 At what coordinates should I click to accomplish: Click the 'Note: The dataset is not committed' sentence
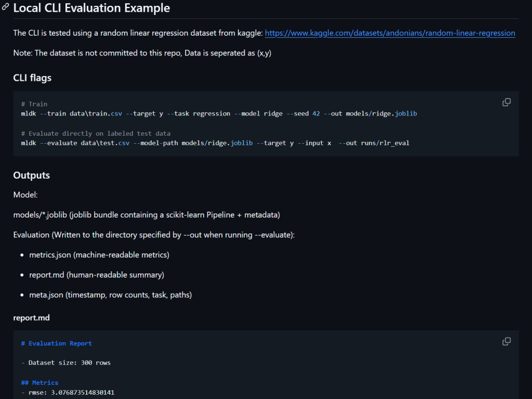[142, 53]
